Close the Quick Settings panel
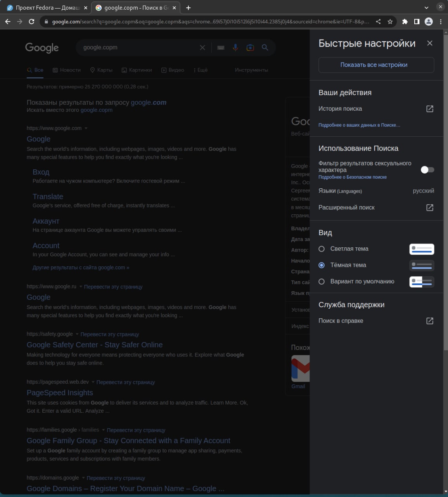448x497 pixels. click(x=429, y=43)
